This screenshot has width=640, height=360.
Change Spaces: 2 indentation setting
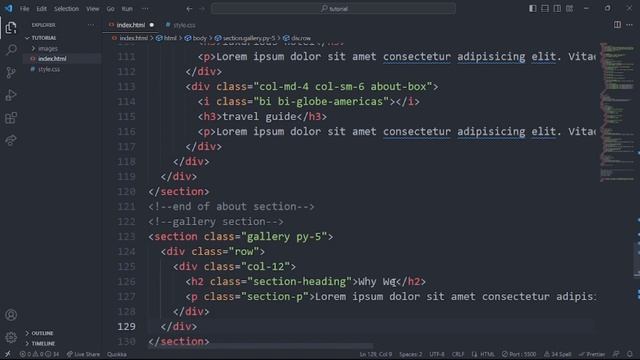(411, 354)
